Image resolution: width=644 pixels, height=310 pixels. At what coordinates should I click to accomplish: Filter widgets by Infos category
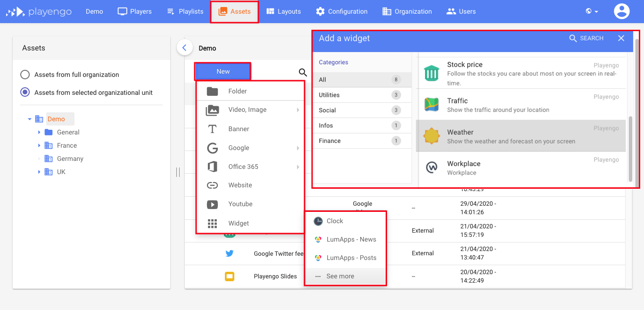pos(362,126)
